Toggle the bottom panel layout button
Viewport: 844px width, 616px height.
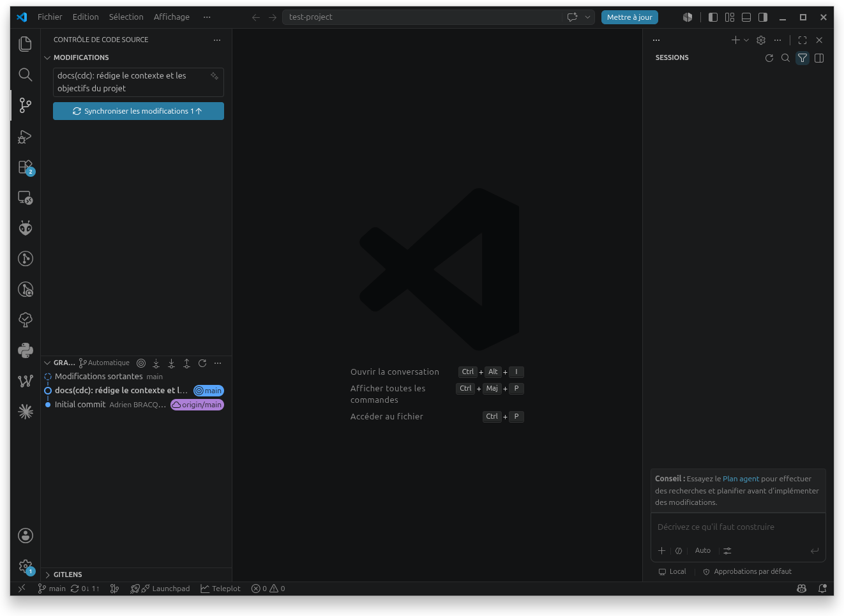click(746, 17)
